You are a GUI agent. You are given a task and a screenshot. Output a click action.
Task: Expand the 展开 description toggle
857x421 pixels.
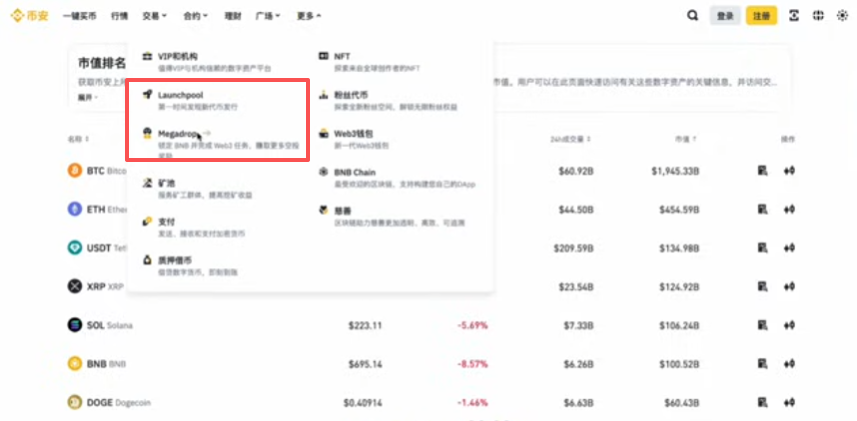coord(88,97)
